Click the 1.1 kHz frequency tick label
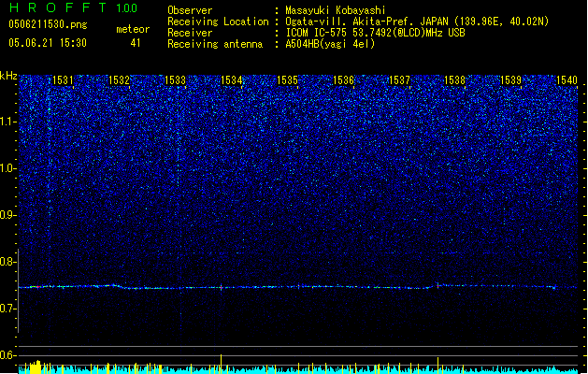The image size is (588, 374). click(x=7, y=122)
